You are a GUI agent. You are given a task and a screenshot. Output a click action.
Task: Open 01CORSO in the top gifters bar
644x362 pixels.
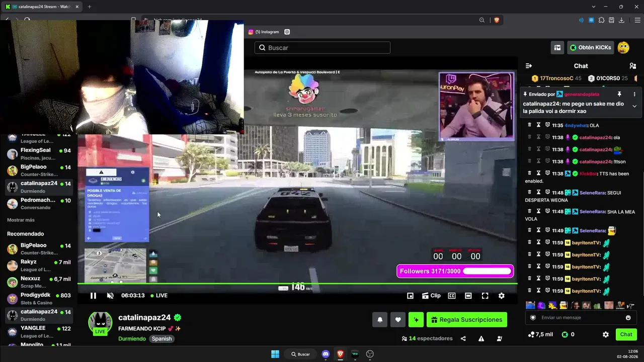click(x=608, y=78)
